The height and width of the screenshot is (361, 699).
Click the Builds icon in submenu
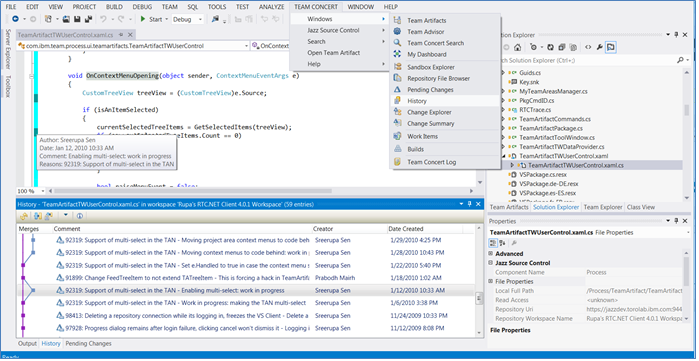pyautogui.click(x=397, y=149)
